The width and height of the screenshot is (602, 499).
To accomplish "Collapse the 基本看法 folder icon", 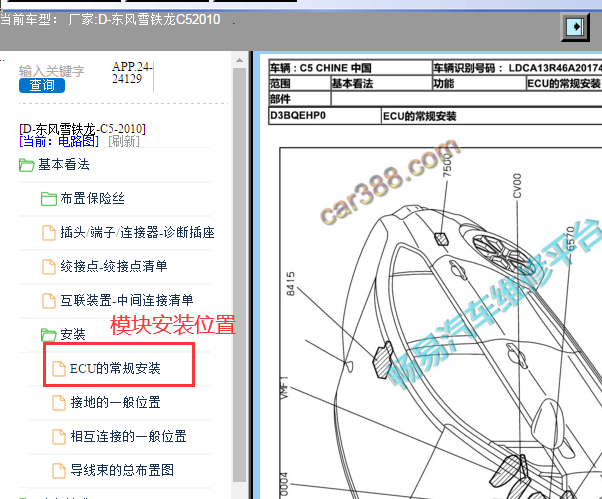I will tap(26, 165).
